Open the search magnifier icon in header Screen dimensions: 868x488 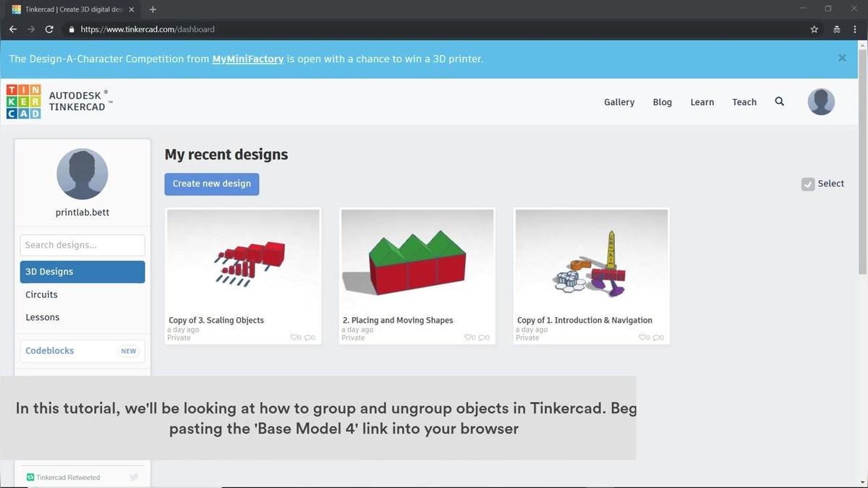tap(779, 101)
